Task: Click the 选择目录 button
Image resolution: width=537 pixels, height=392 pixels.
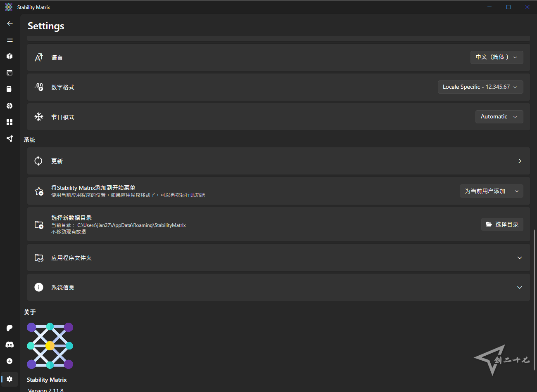Action: [x=502, y=224]
